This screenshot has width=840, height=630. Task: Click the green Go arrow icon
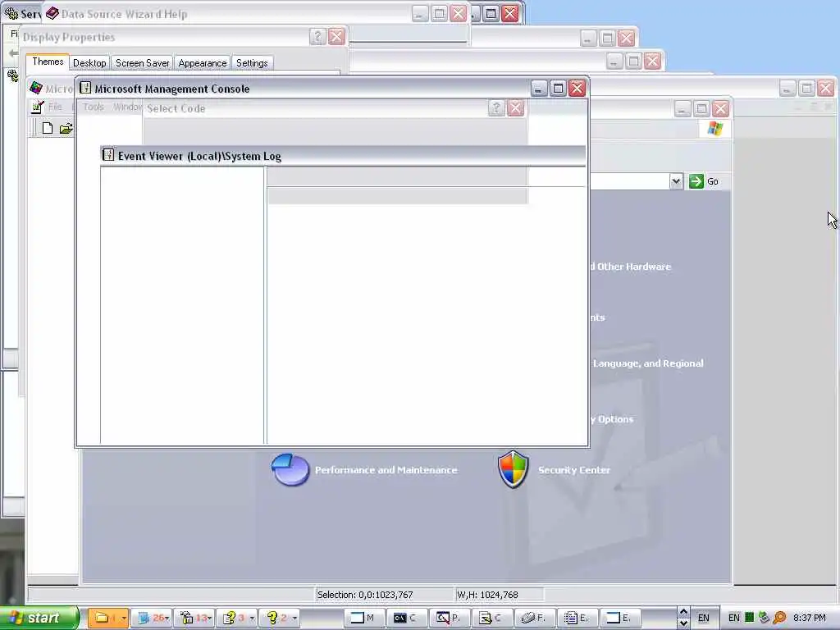[696, 181]
